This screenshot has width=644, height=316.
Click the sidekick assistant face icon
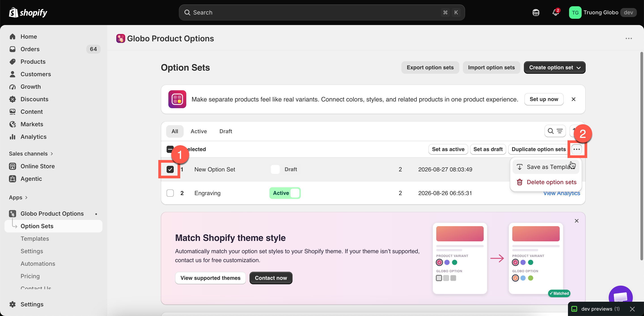point(536,13)
